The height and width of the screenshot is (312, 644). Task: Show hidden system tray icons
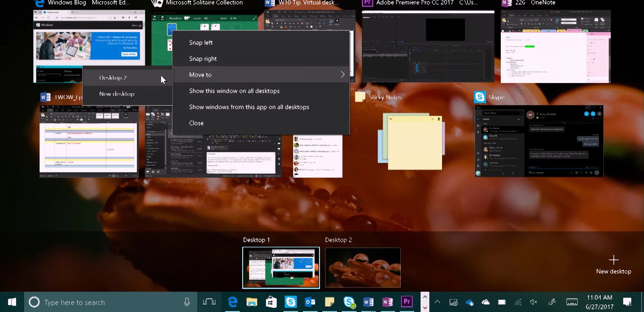tap(437, 302)
